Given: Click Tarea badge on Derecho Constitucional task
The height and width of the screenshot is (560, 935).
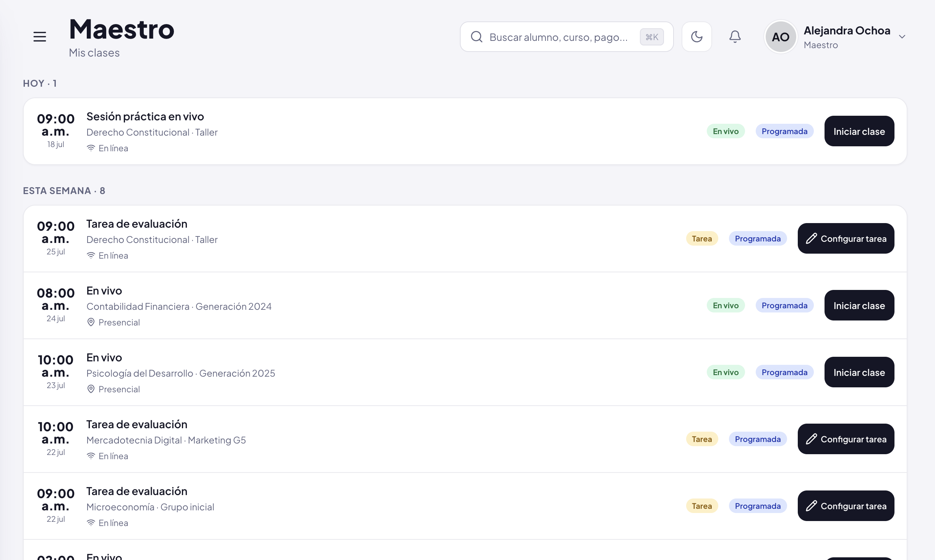Looking at the screenshot, I should [x=702, y=238].
